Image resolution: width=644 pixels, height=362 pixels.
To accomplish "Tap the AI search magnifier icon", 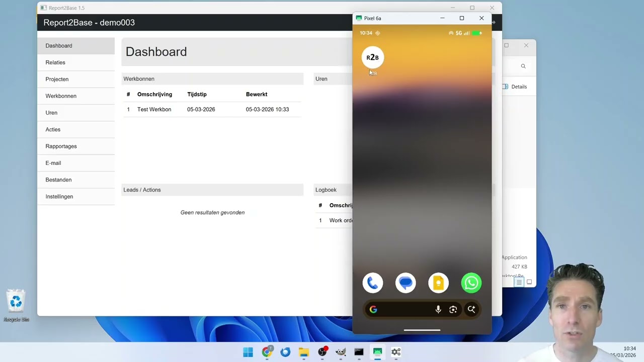I will (x=471, y=310).
